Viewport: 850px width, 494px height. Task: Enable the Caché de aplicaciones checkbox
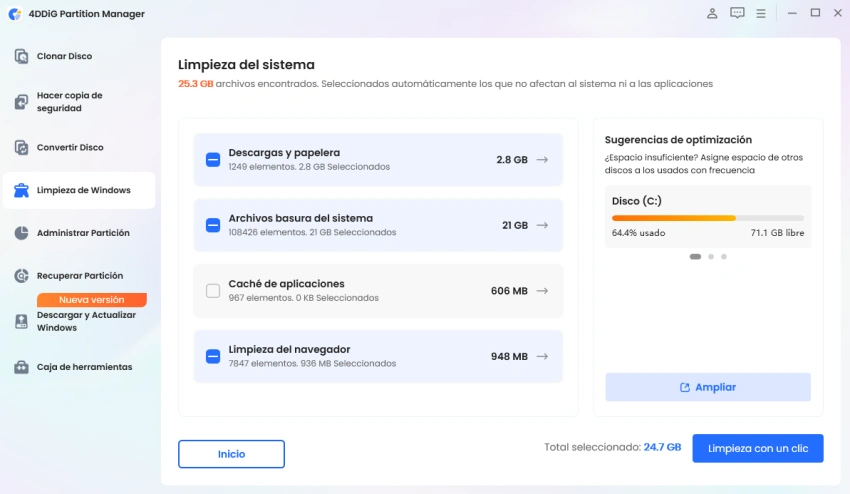click(213, 291)
